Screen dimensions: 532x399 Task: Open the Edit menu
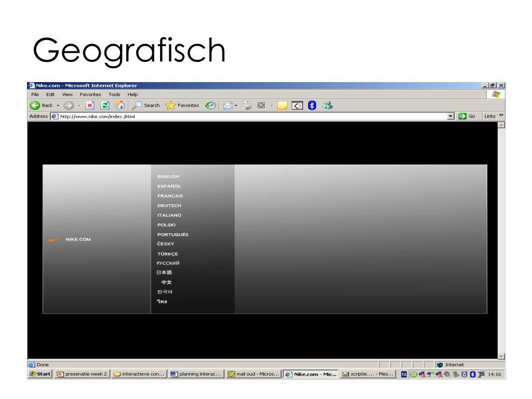coord(50,95)
